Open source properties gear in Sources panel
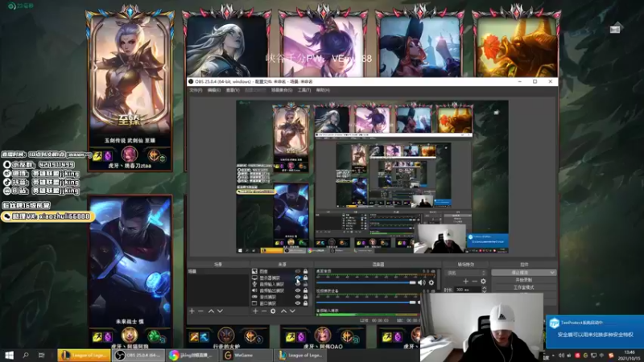This screenshot has height=362, width=644. [273, 311]
